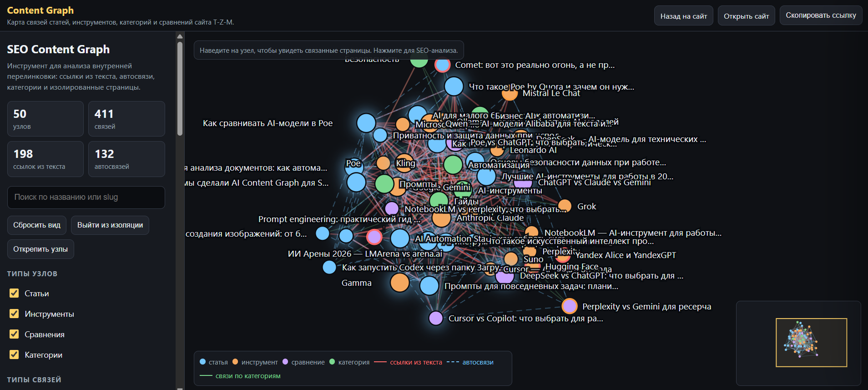Viewport: 868px width, 390px height.
Task: Click the 'ссылки из текста' legend entry
Action: (408, 362)
